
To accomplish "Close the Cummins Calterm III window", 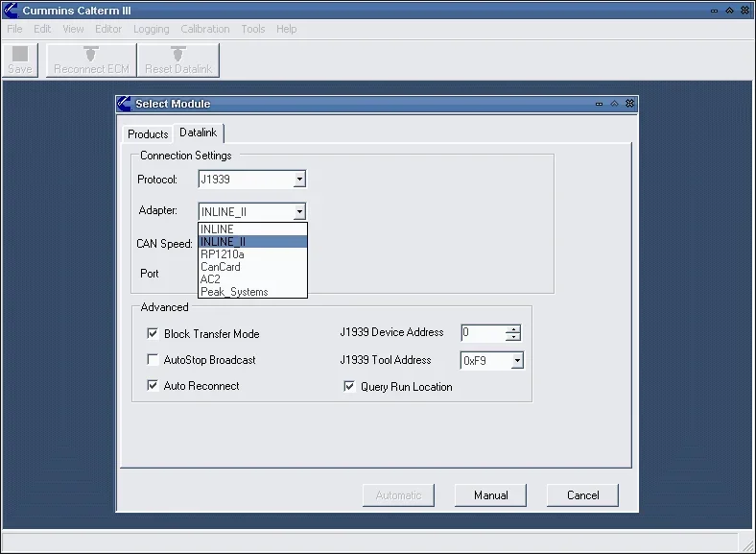I will (744, 11).
